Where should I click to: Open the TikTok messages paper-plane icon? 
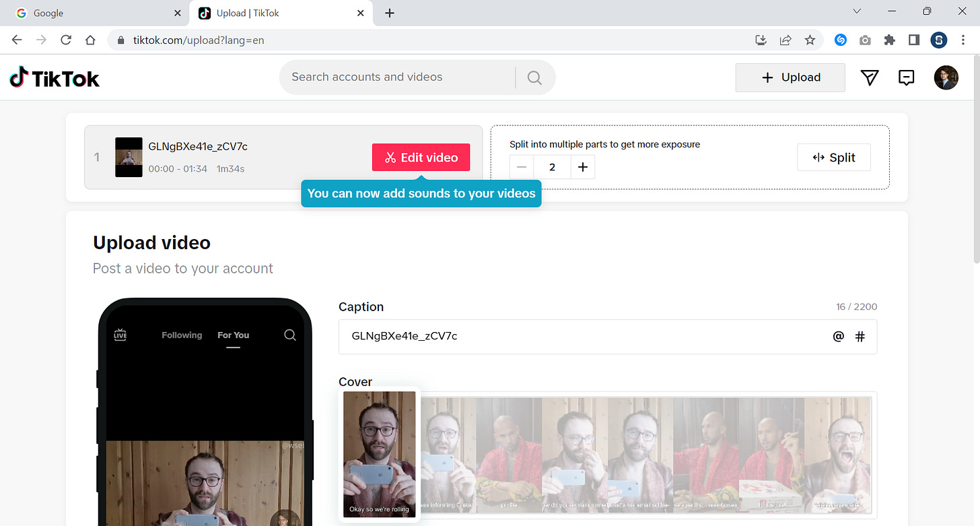coord(870,77)
